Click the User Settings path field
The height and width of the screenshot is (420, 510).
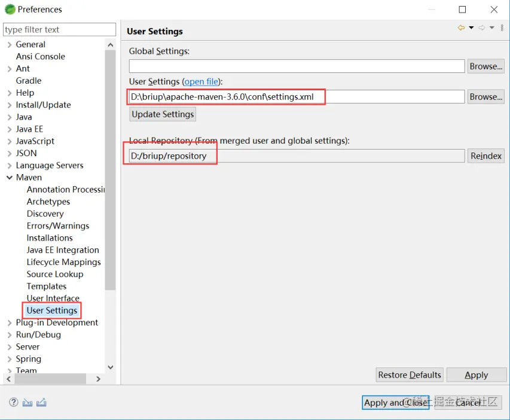pyautogui.click(x=297, y=97)
